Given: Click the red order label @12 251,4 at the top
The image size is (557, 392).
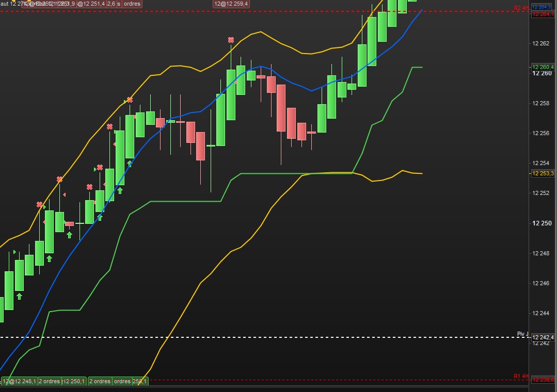Looking at the screenshot, I should (91, 4).
